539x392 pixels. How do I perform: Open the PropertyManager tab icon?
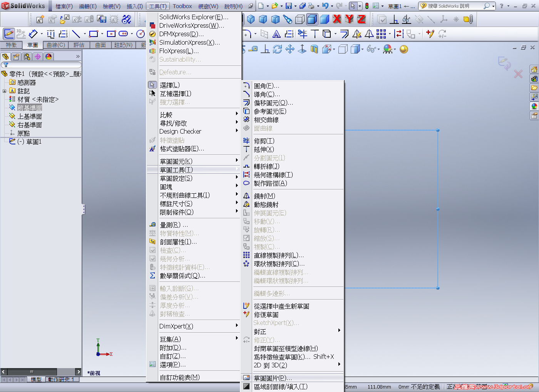[16, 57]
